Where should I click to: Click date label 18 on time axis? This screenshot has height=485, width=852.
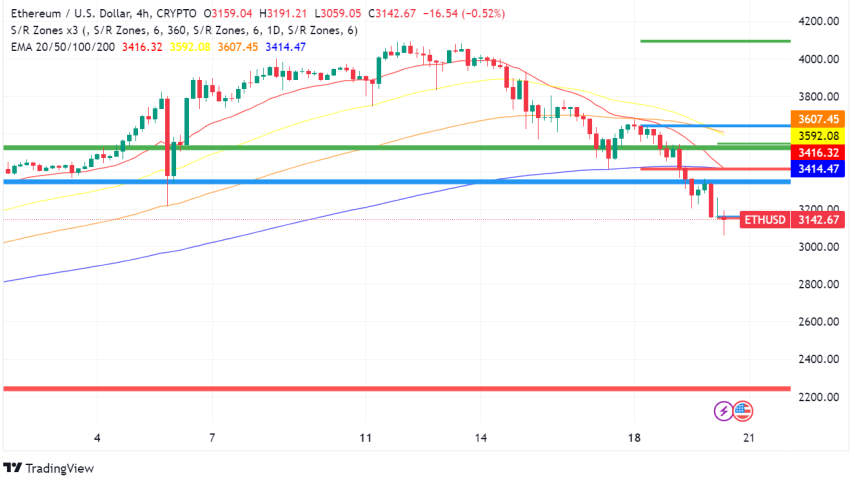tap(634, 438)
